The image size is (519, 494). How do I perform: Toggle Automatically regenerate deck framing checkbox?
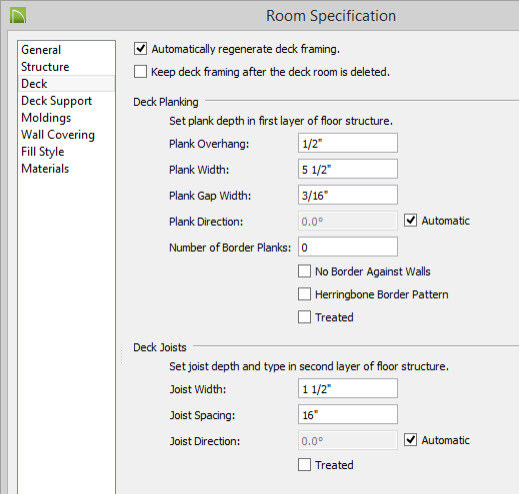(x=140, y=49)
